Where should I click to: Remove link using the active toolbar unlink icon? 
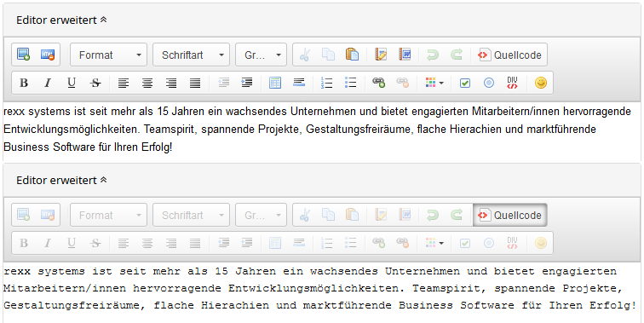pos(402,83)
